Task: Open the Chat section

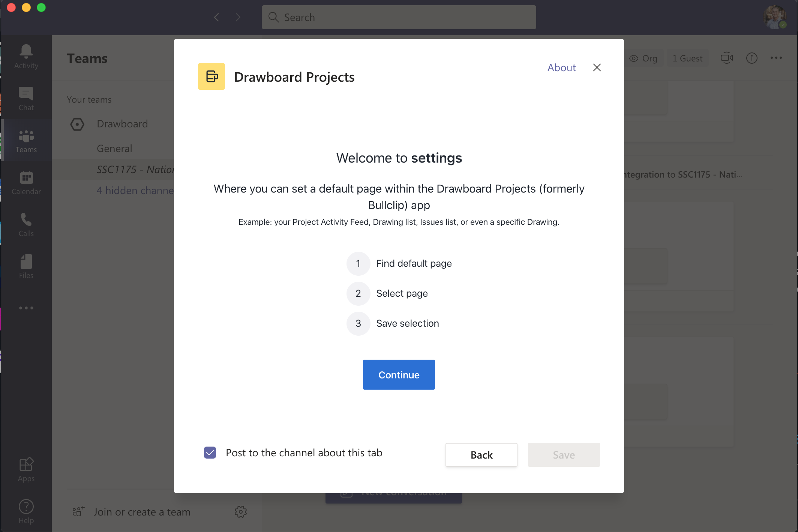Action: coord(26,99)
